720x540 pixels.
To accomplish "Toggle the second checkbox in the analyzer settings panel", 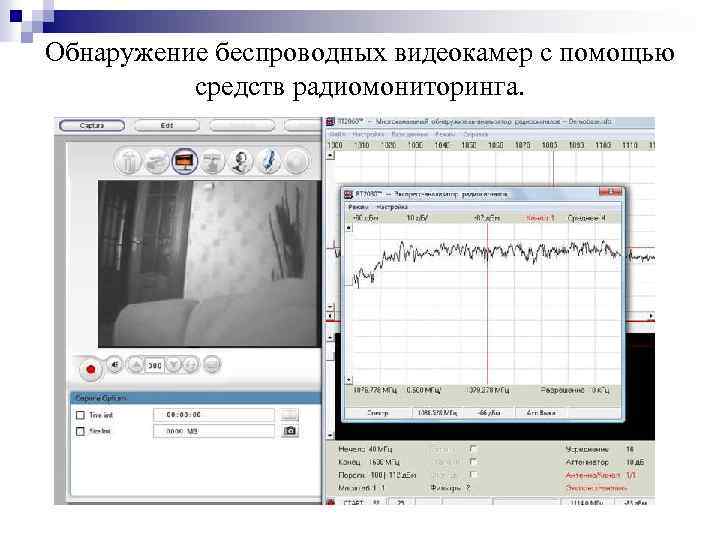I will [473, 461].
